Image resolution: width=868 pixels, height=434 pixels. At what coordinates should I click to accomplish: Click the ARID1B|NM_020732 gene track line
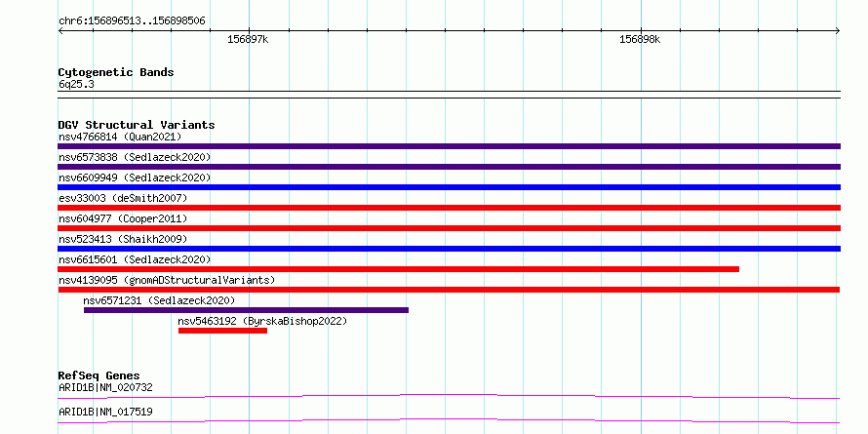pyautogui.click(x=449, y=396)
